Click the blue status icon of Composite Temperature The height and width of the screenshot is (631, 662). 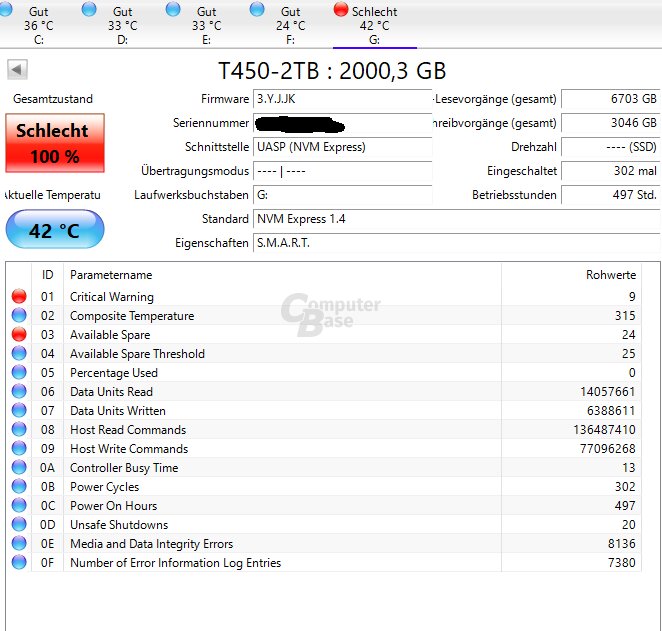(x=19, y=315)
